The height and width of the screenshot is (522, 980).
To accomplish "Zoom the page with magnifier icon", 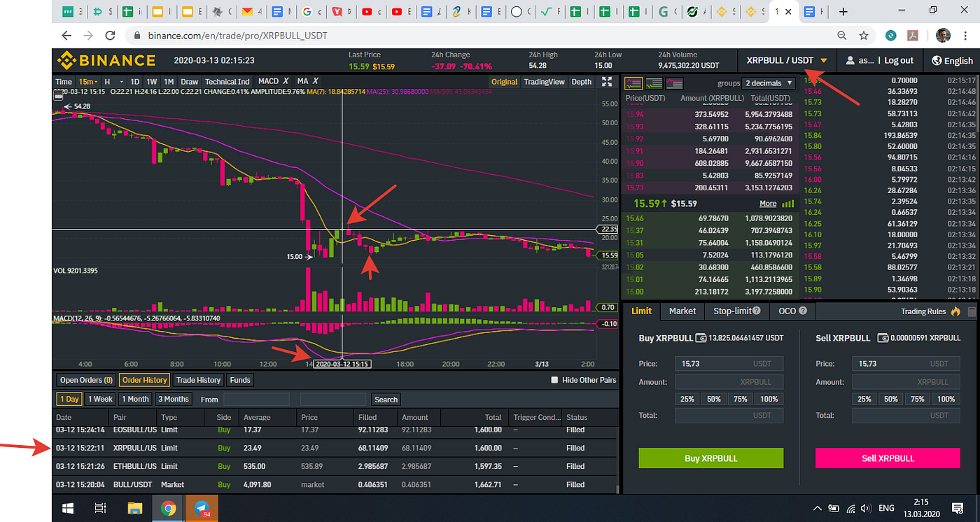I will 842,35.
